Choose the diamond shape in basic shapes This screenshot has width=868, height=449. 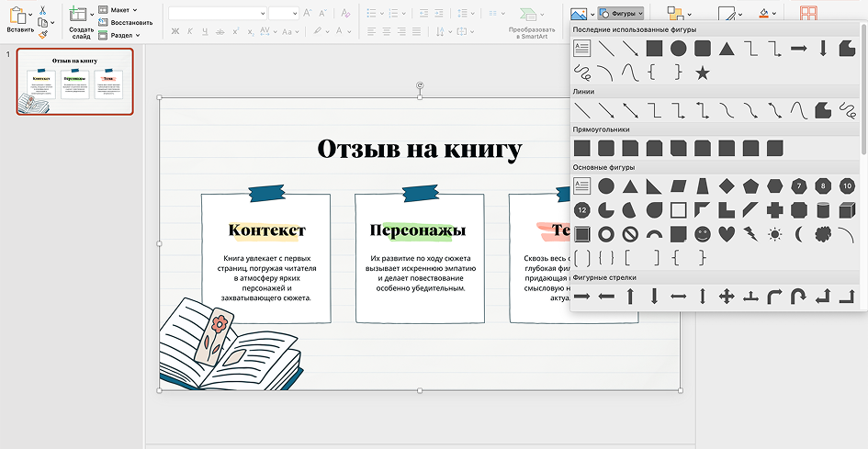coord(727,185)
